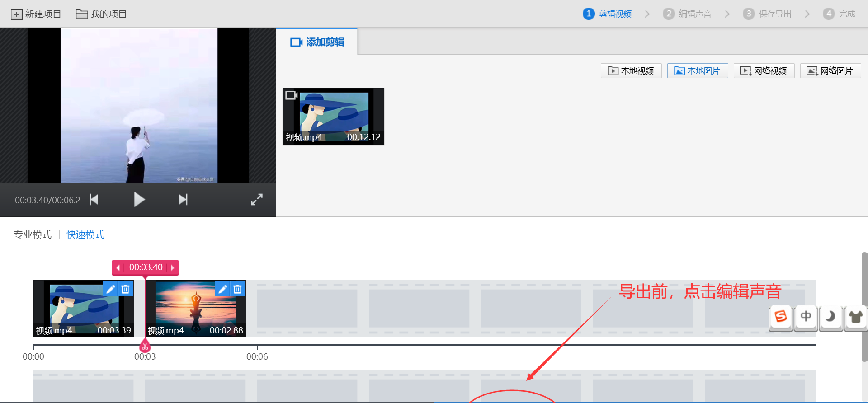Image resolution: width=868 pixels, height=403 pixels.
Task: Click the Sogou input method S icon
Action: 781,317
